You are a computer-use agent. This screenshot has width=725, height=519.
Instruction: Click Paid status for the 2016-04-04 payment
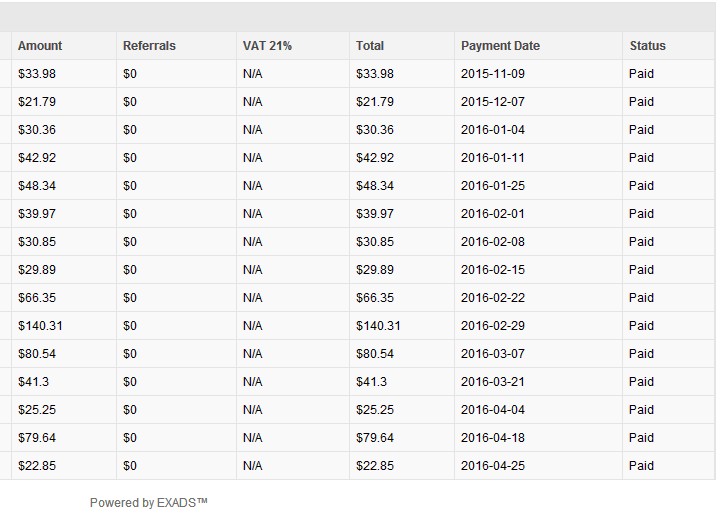click(x=641, y=410)
